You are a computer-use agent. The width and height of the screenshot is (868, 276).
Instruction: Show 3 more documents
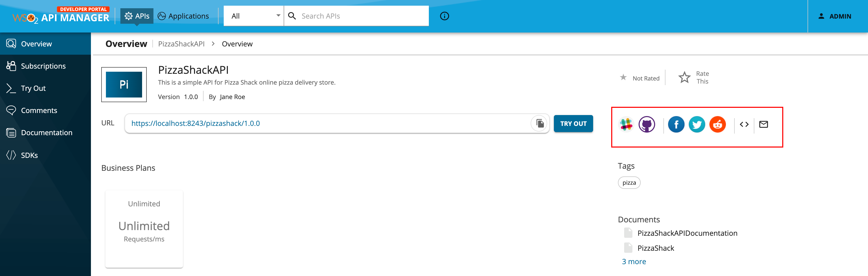(x=634, y=261)
